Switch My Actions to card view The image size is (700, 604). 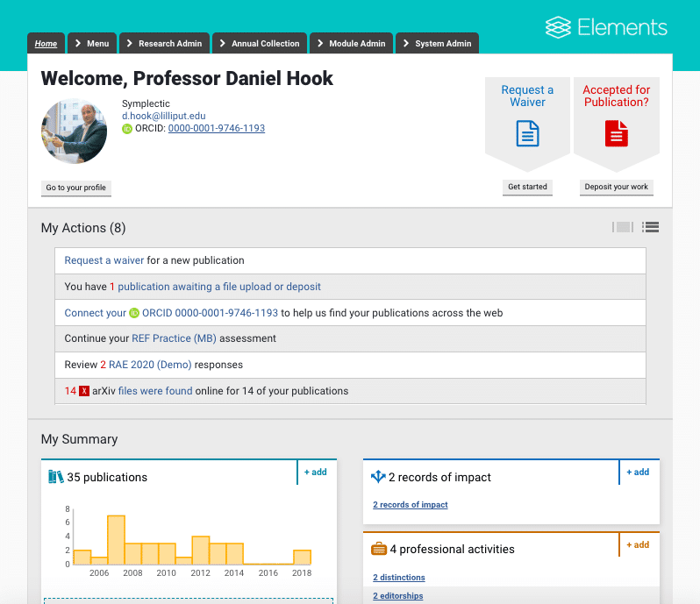[x=622, y=227]
